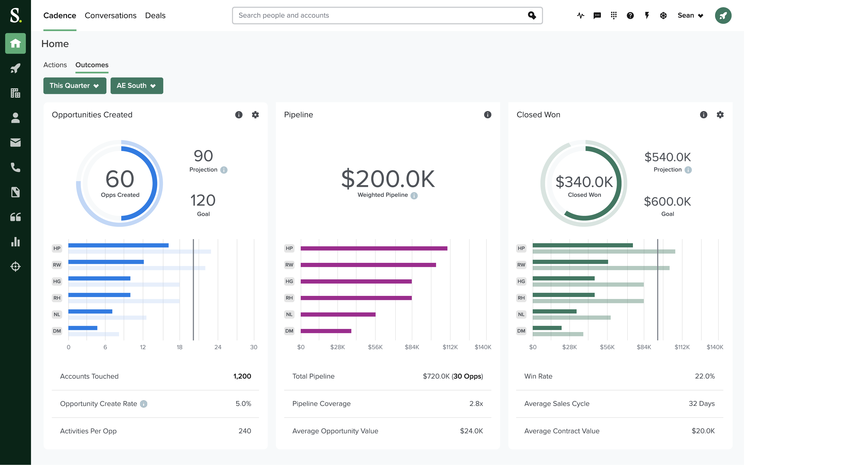Open the rocket Cadence icon in the sidebar
The width and height of the screenshot is (868, 465).
pyautogui.click(x=16, y=68)
